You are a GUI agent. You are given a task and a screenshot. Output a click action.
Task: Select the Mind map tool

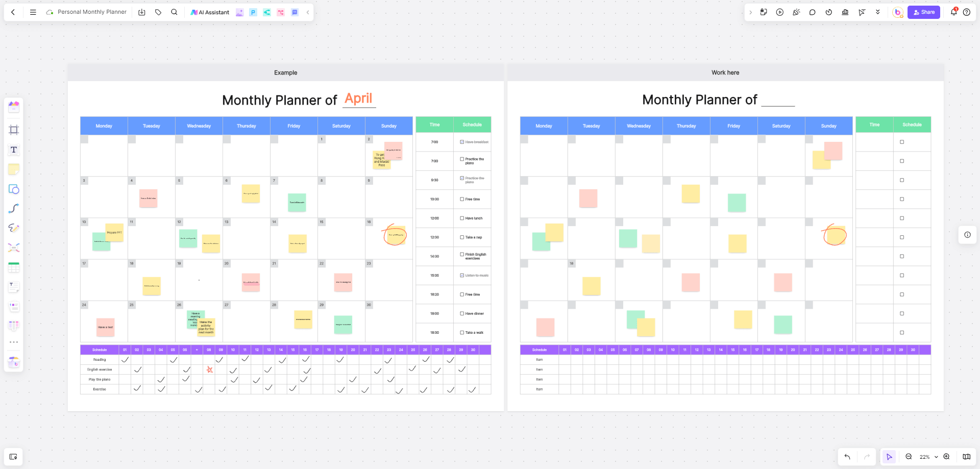pos(14,248)
